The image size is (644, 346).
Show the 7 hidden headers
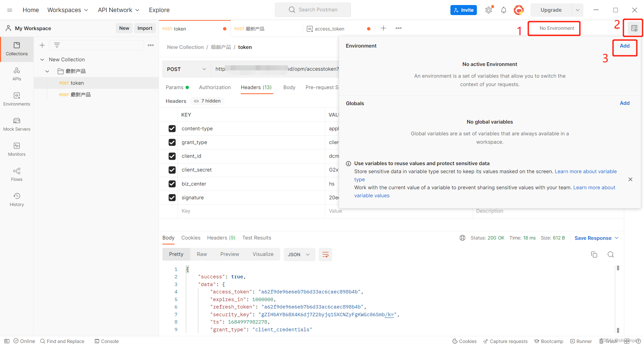[x=207, y=101]
